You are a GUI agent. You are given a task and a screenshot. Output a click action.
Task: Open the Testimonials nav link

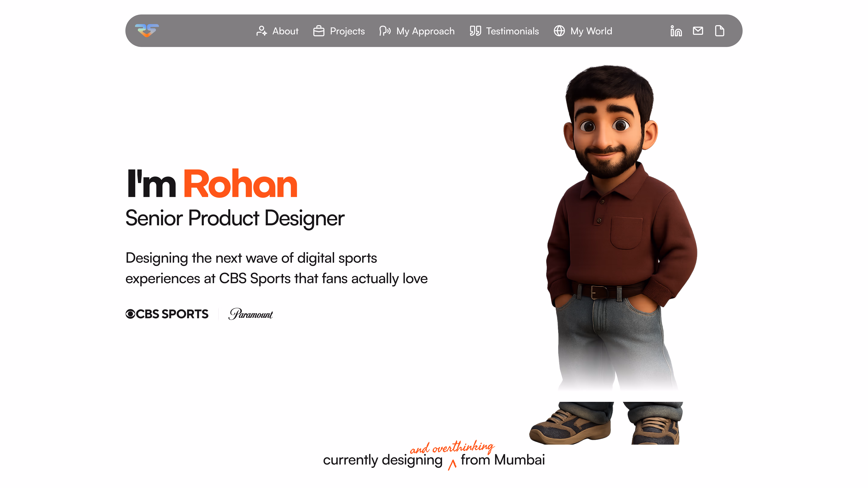[512, 31]
